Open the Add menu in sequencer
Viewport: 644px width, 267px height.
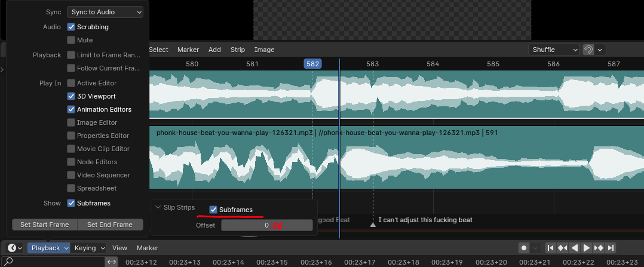tap(215, 50)
